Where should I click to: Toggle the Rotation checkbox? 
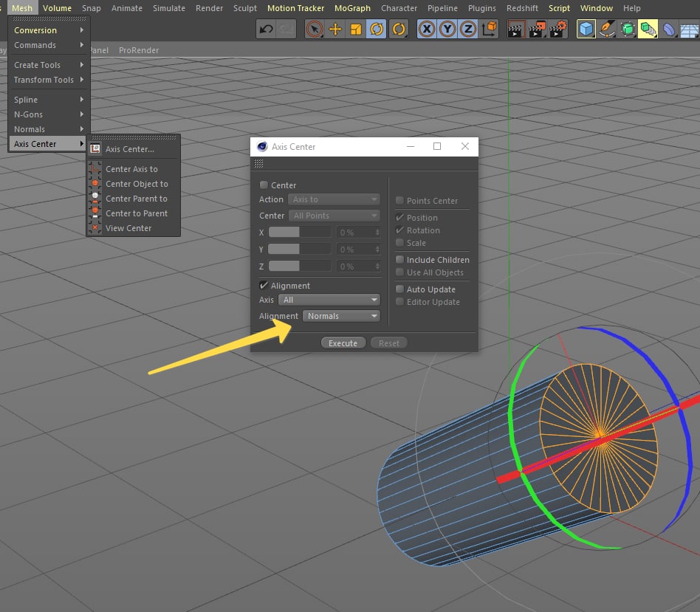[x=399, y=230]
